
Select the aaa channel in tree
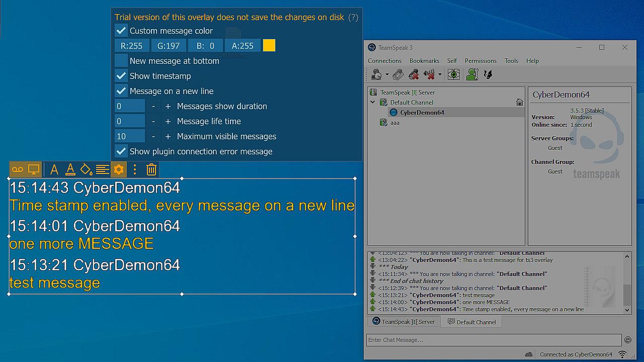coord(395,123)
